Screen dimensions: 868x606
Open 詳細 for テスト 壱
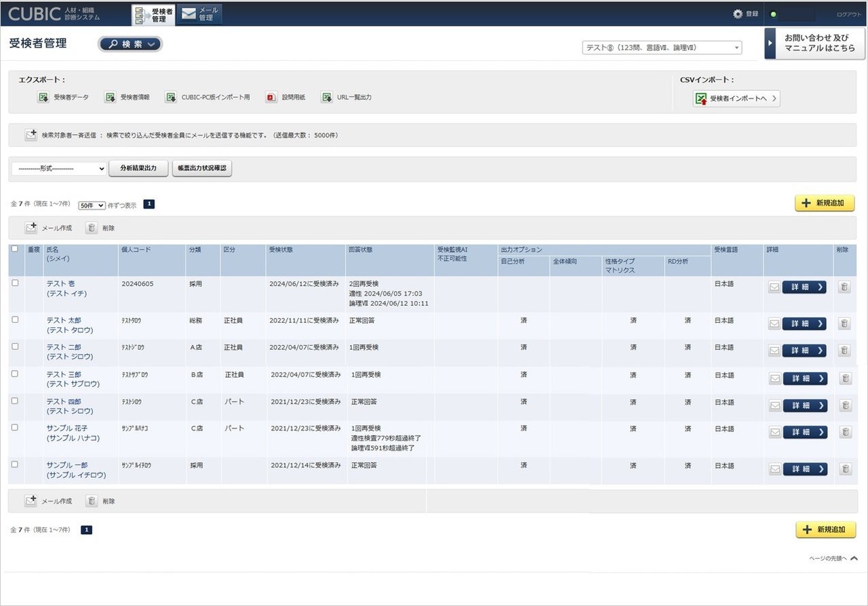804,287
